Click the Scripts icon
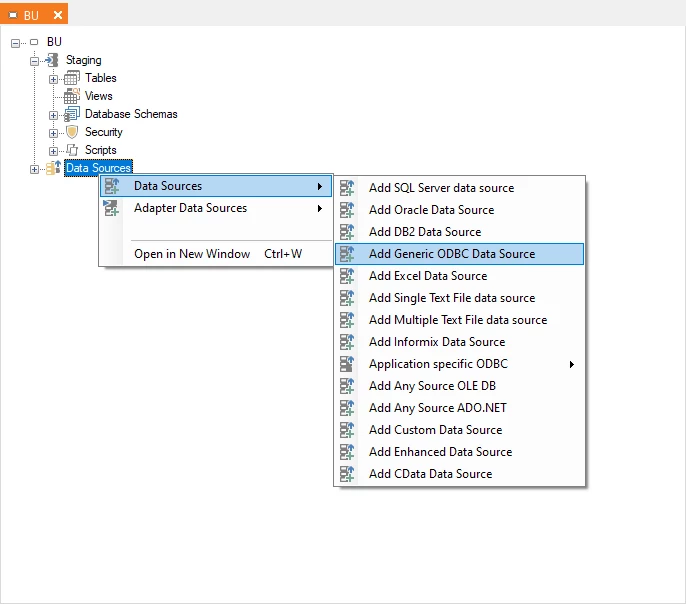The image size is (686, 604). pyautogui.click(x=72, y=150)
